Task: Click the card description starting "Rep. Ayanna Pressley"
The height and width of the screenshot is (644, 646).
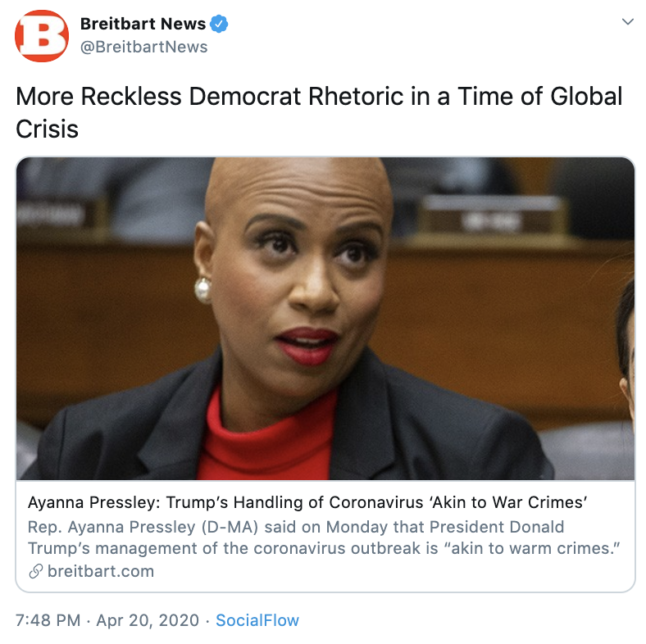Action: pyautogui.click(x=324, y=537)
